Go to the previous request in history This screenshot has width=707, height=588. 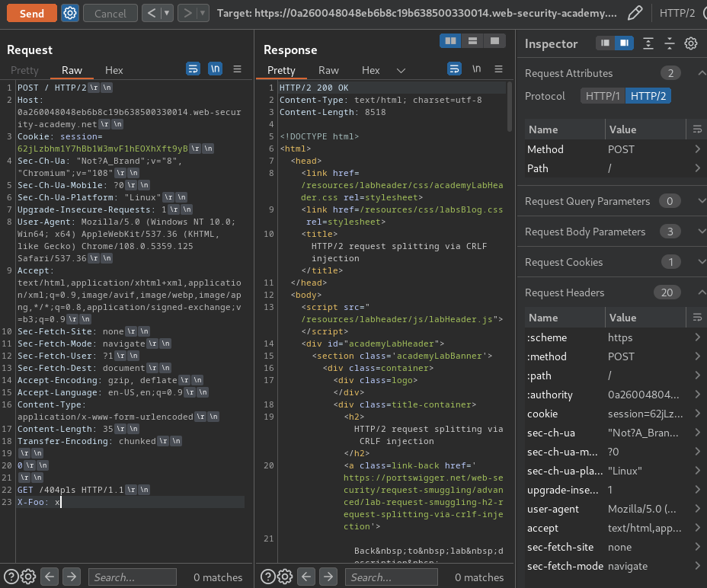point(152,13)
